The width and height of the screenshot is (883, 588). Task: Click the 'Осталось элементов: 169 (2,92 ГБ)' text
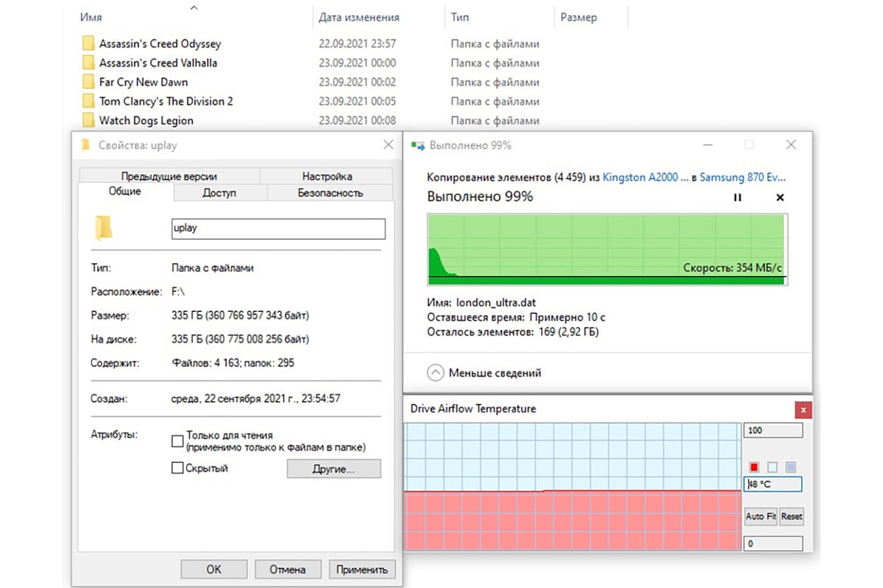click(512, 332)
